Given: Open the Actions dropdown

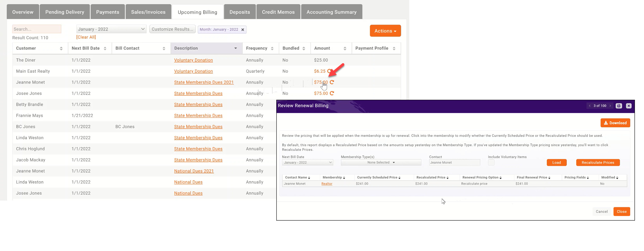Looking at the screenshot, I should tap(385, 31).
